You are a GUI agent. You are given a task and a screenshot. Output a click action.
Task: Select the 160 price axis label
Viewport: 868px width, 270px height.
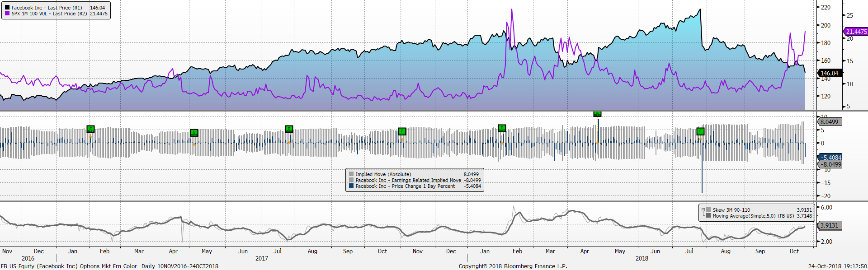coord(826,61)
